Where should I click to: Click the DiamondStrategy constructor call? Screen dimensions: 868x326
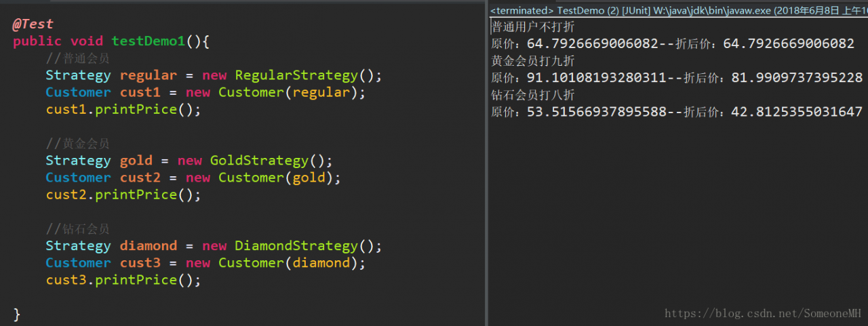(x=296, y=245)
